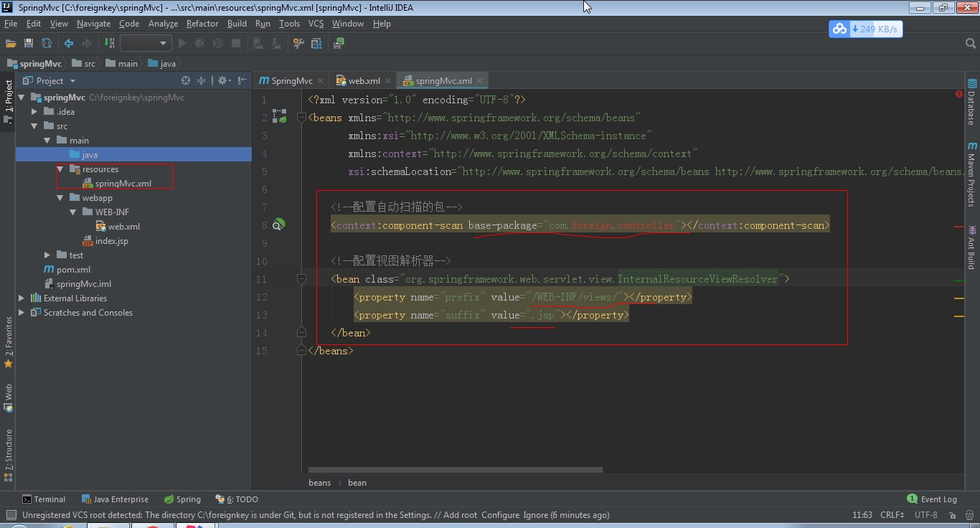Click the Build Project icon

pyautogui.click(x=110, y=43)
